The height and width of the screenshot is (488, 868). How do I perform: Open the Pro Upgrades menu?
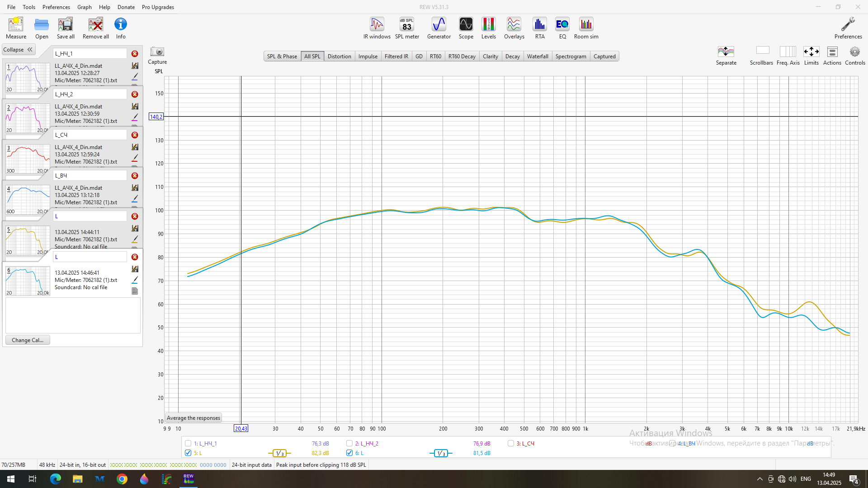[x=158, y=7]
